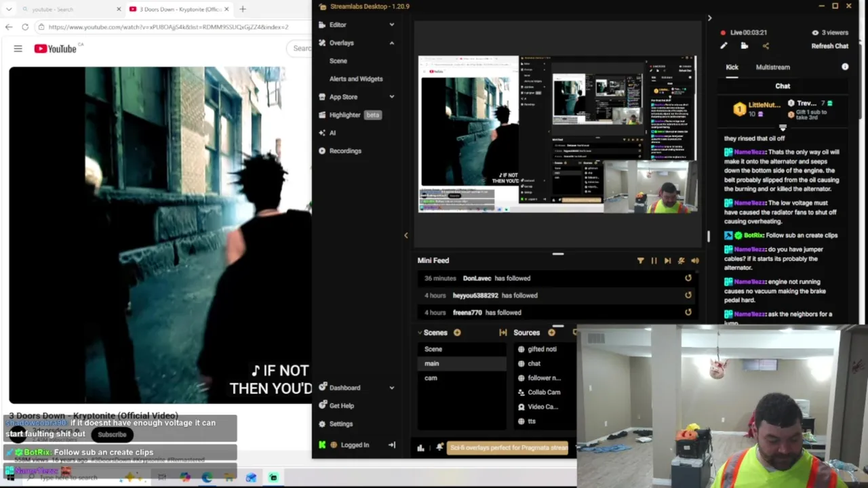
Task: Expand the chat leaderboard arrow
Action: pos(783,127)
